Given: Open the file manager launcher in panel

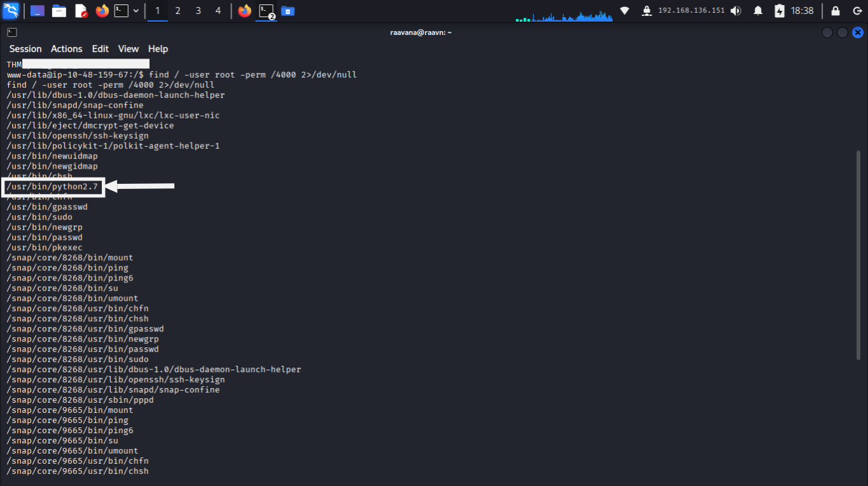Looking at the screenshot, I should tap(59, 11).
